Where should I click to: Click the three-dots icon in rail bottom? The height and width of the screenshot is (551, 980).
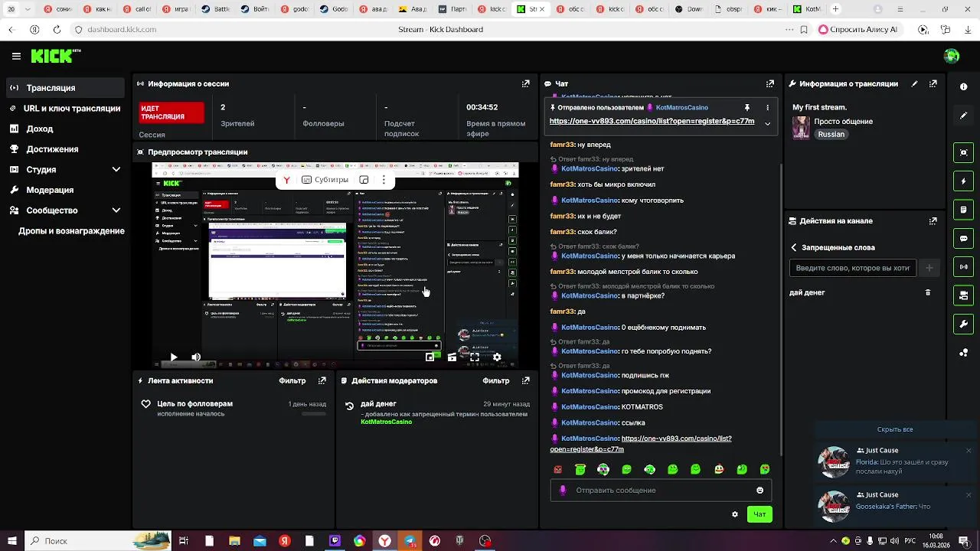coord(964,353)
